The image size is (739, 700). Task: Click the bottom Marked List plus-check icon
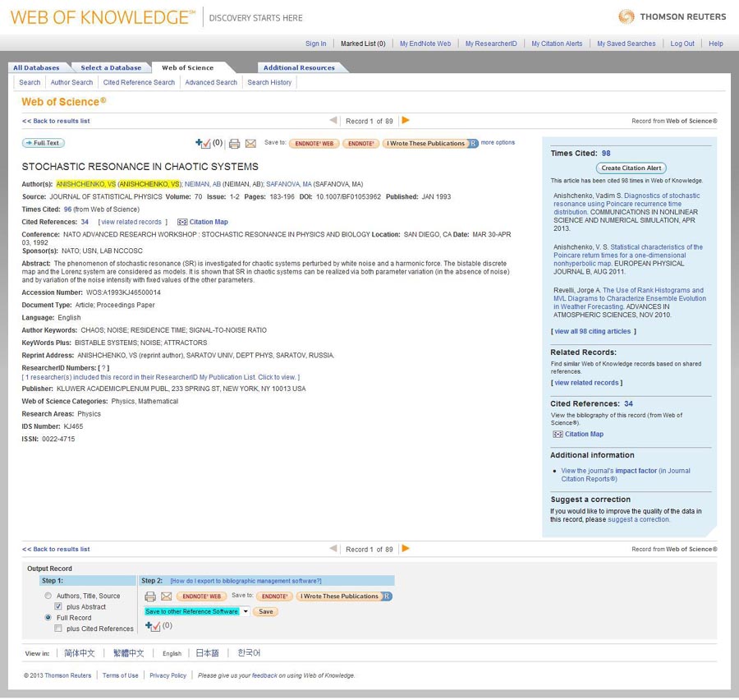coord(153,626)
